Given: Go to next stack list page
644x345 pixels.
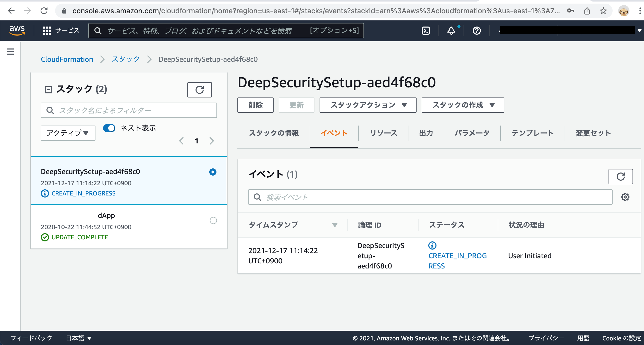Looking at the screenshot, I should tap(212, 141).
